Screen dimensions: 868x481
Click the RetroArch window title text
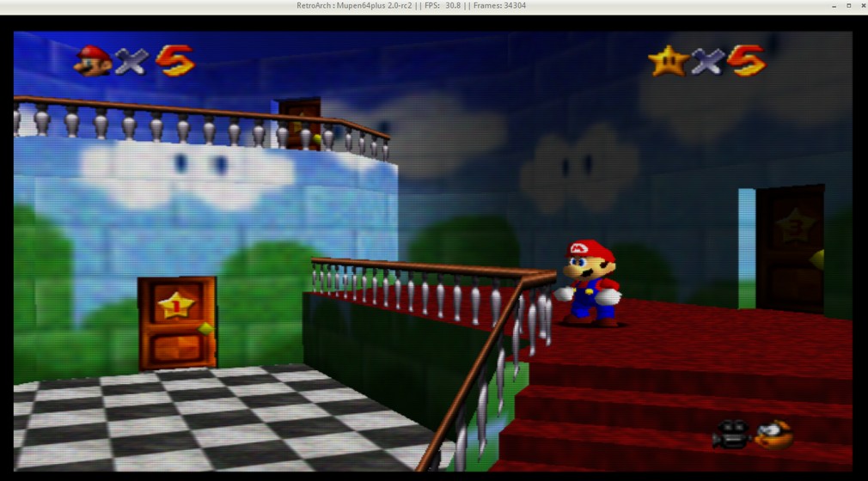point(412,5)
